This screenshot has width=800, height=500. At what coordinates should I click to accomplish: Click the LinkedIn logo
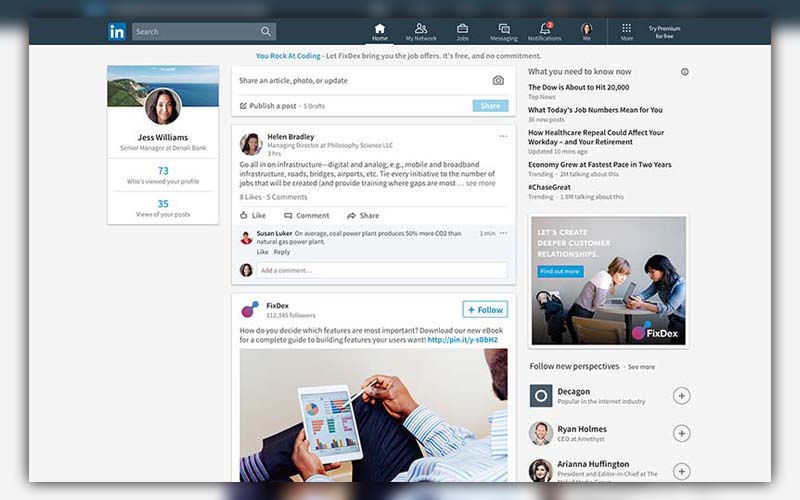pos(117,32)
